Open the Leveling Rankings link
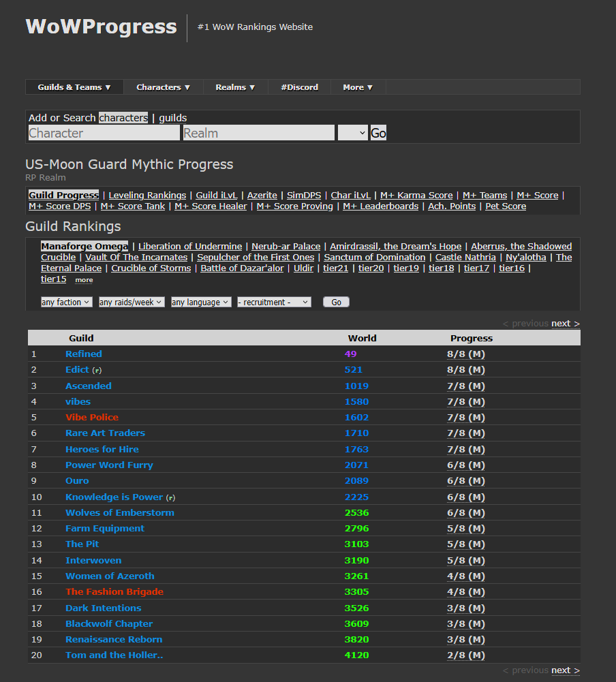The width and height of the screenshot is (616, 682). (147, 196)
